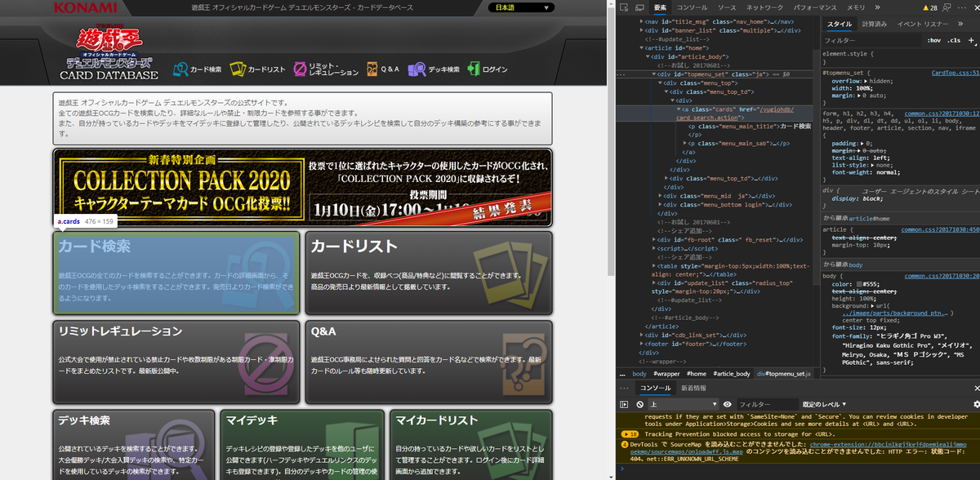
Task: Expand footer id="footer" node
Action: point(641,344)
